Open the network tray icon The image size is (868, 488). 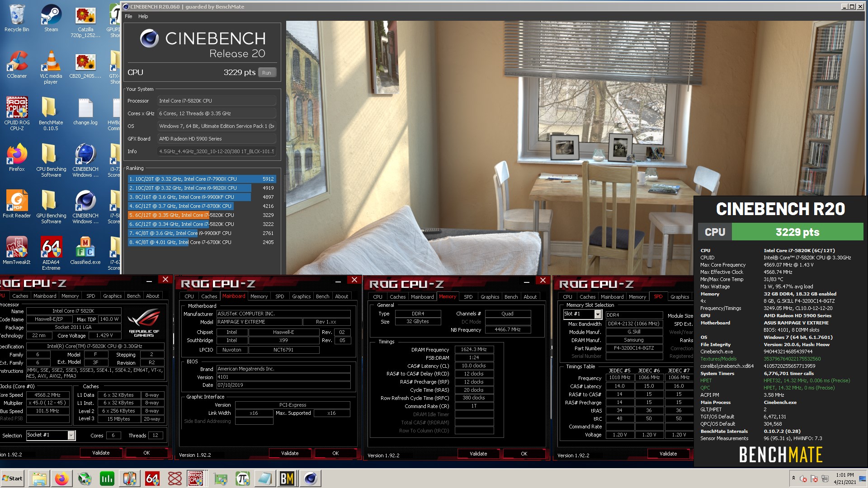point(825,479)
